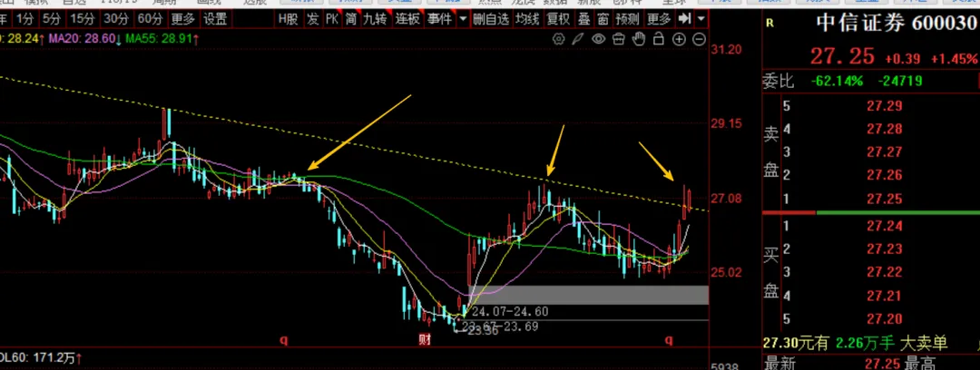Select sell level 1 price 27.25
980x370 pixels.
coord(885,200)
